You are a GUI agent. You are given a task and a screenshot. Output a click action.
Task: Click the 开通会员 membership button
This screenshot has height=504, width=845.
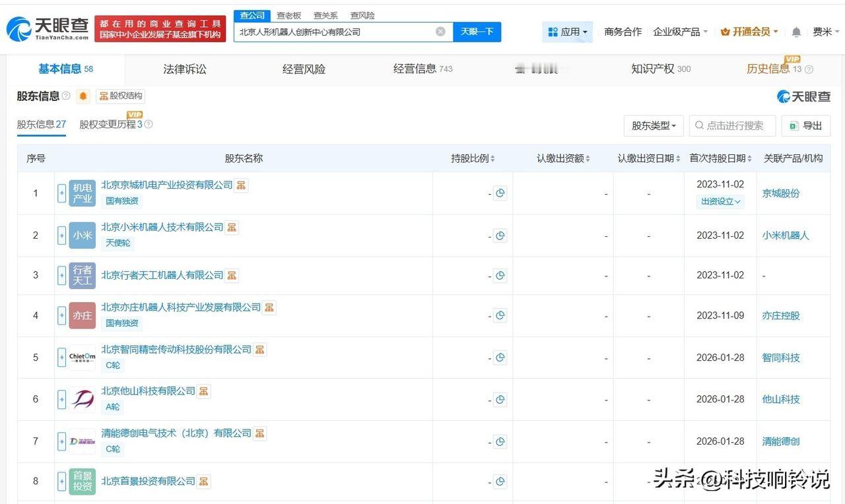point(749,32)
